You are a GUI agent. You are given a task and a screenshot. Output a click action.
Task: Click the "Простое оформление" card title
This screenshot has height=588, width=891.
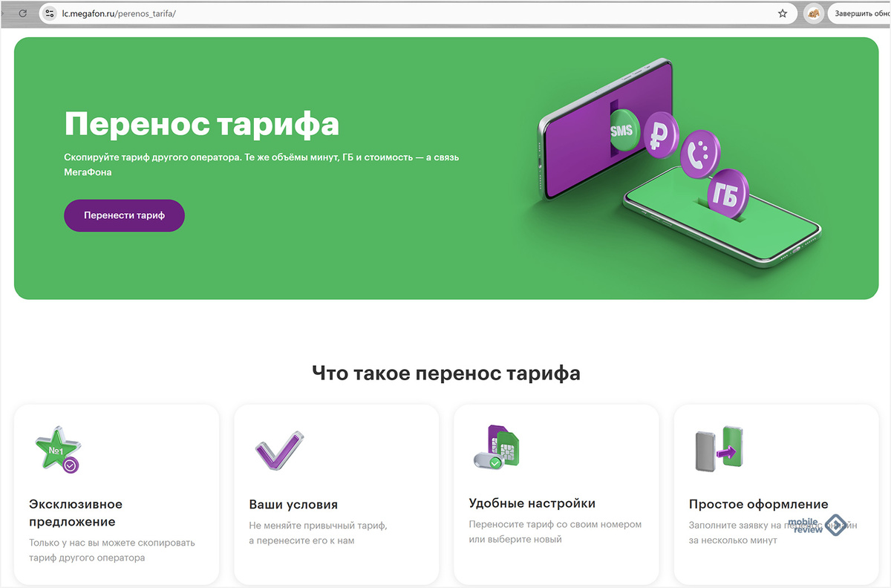coord(758,504)
